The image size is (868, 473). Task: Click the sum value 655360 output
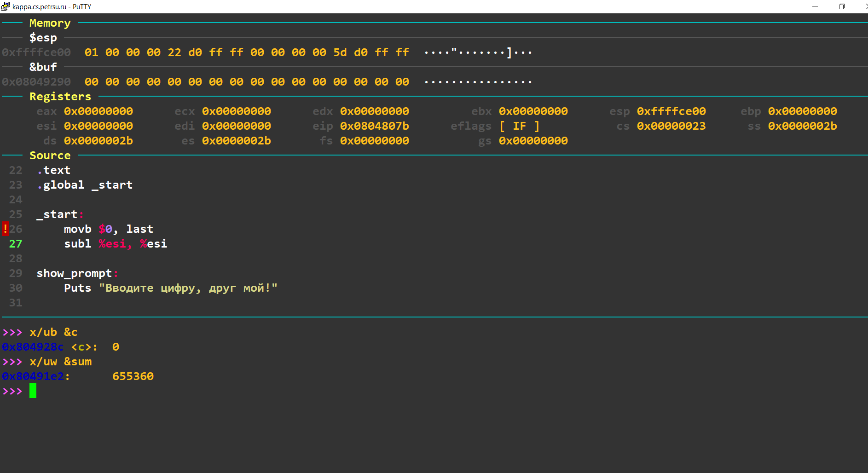click(x=133, y=376)
